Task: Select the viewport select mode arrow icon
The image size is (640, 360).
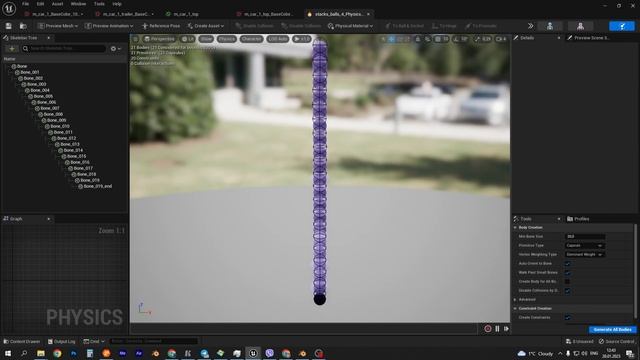Action: [x=383, y=39]
